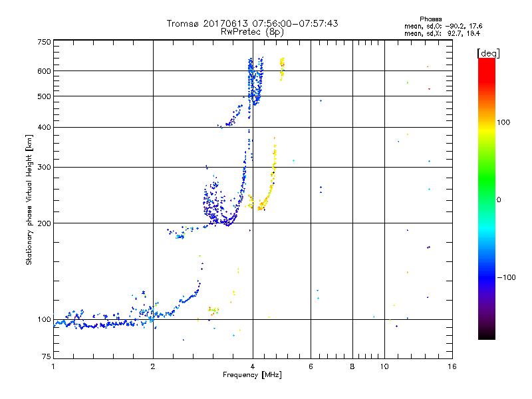The height and width of the screenshot is (399, 532).
Task: Click the 75 tick on height axis
Action: (x=46, y=358)
